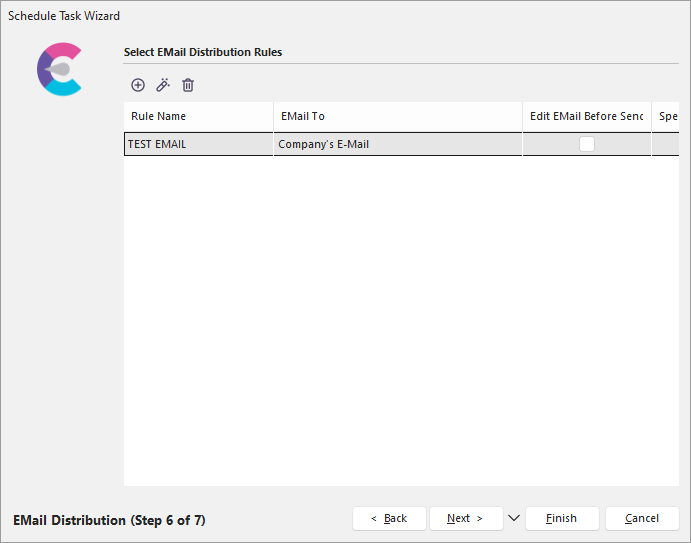Click the magic wand rule wizard icon
Image resolution: width=691 pixels, height=543 pixels.
[x=163, y=86]
